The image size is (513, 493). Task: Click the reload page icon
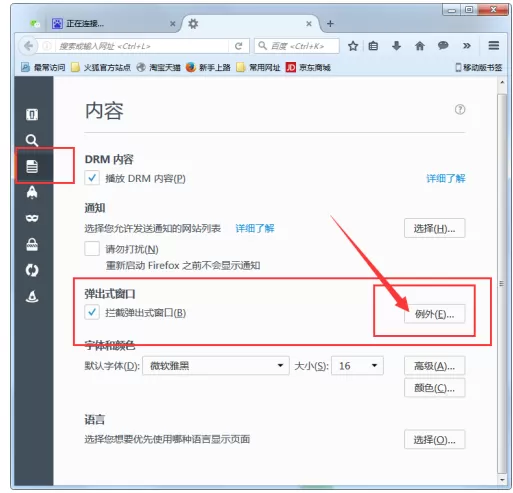coord(238,46)
